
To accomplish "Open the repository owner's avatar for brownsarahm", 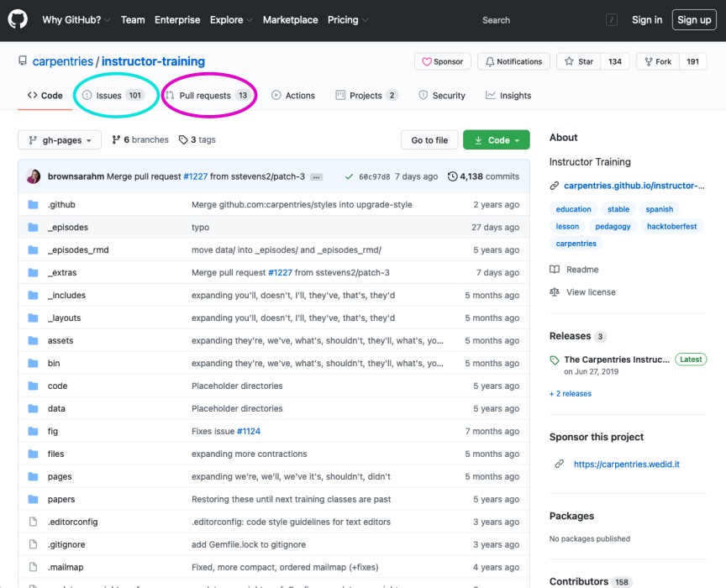I will (x=32, y=176).
